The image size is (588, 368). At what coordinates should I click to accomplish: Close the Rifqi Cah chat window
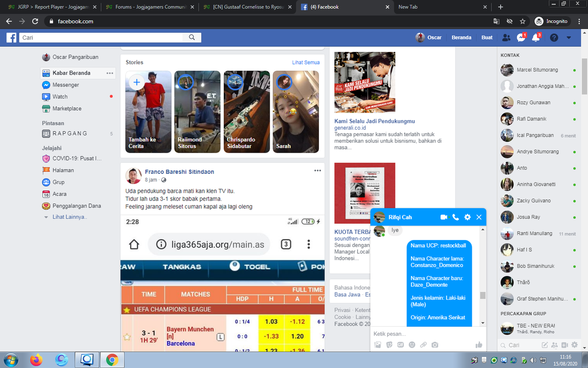tap(479, 217)
